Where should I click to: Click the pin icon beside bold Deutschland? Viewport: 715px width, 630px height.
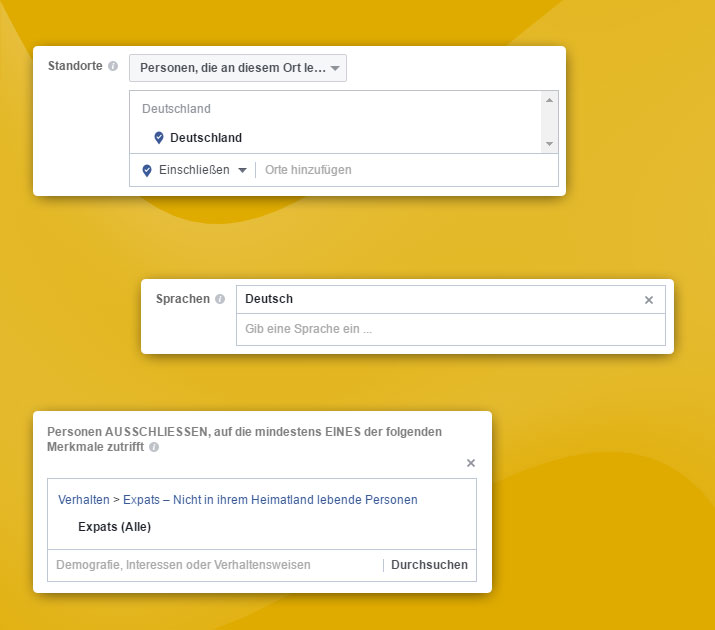[159, 138]
